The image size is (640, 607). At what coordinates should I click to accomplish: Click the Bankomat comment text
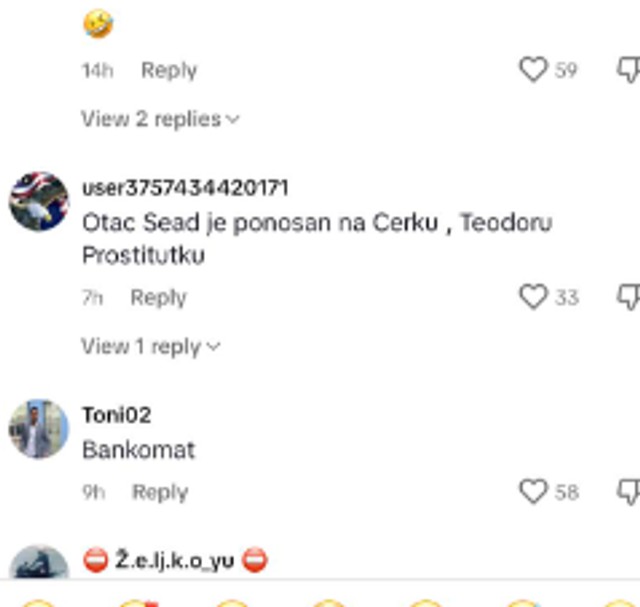point(138,450)
